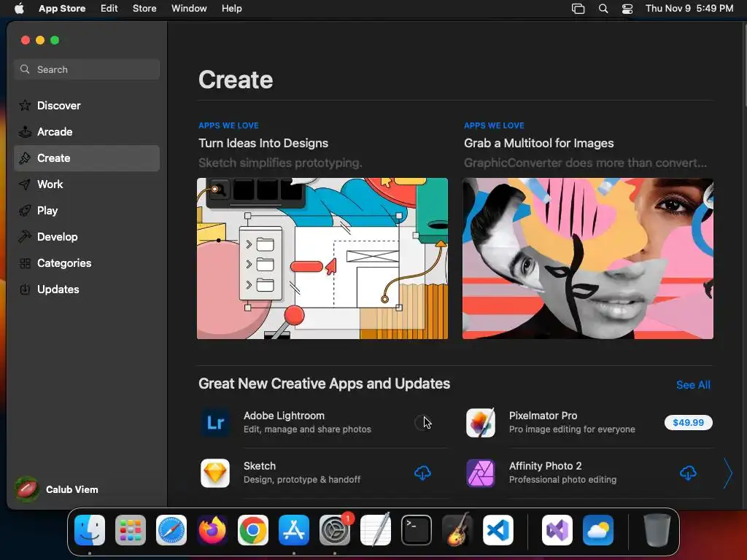Click the Adobe Lightroom loading spinner
Viewport: 747px width, 560px height.
point(422,422)
